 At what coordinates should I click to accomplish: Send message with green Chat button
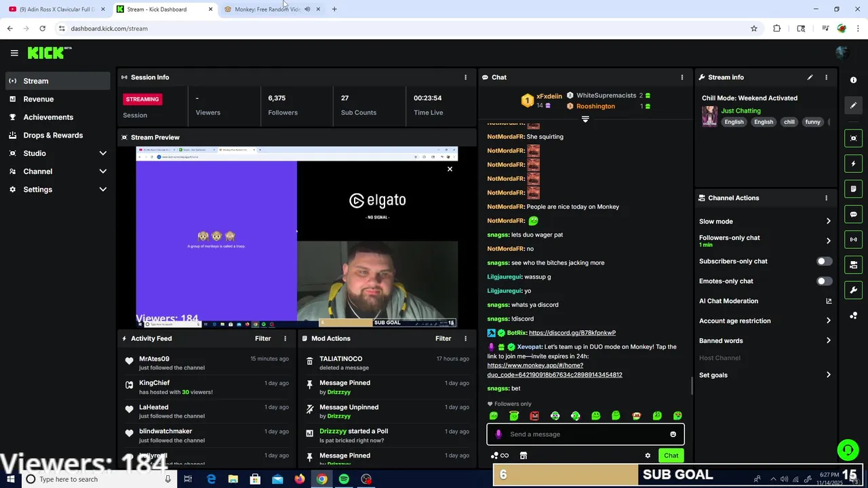pos(671,455)
